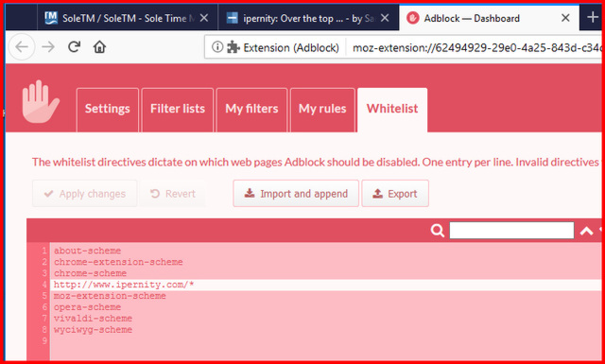The height and width of the screenshot is (364, 605).
Task: Select the wyciwyg-scheme line
Action: coord(93,330)
